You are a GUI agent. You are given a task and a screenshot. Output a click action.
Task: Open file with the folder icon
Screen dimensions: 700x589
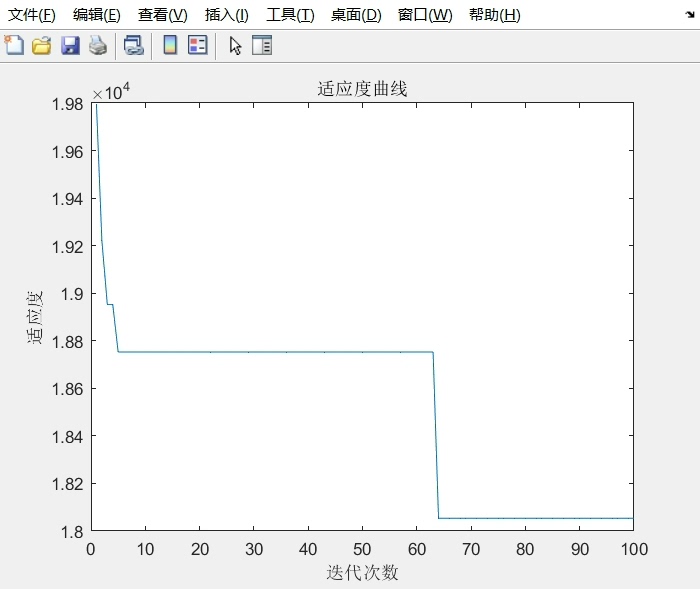pos(42,46)
